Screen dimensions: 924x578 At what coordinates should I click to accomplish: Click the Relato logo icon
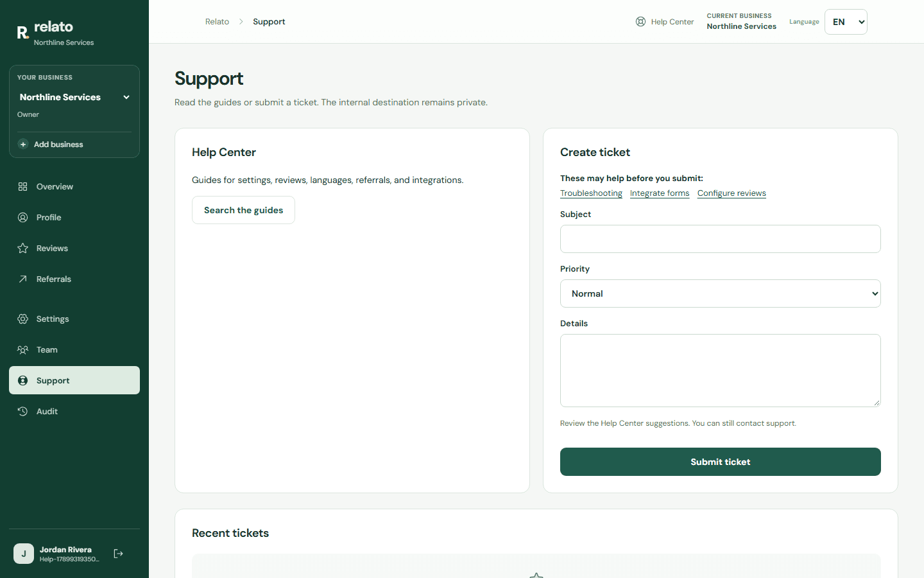[x=23, y=33]
